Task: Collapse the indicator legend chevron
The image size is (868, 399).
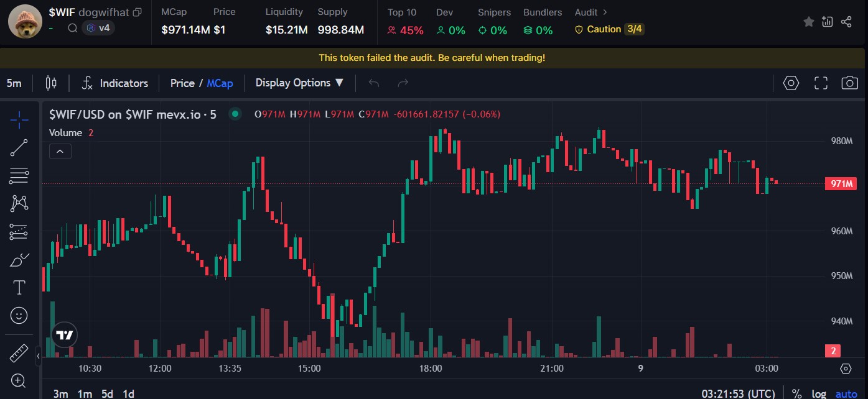Action: 60,151
